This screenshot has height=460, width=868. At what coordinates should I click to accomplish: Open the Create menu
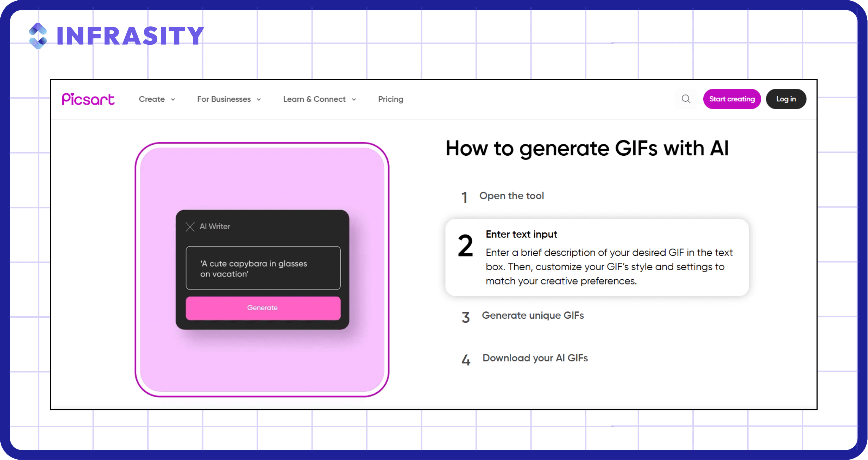pos(152,99)
